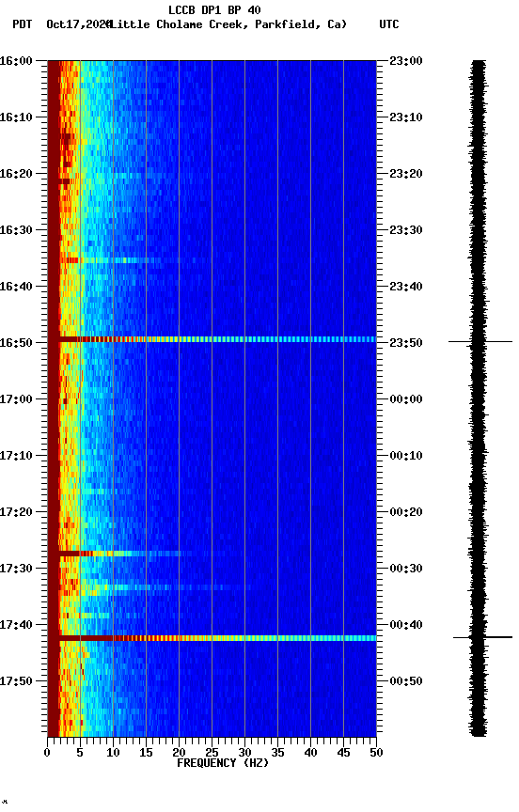The height and width of the screenshot is (812, 519).
Task: Click the 20 Hz frequency axis label
Action: 179,753
